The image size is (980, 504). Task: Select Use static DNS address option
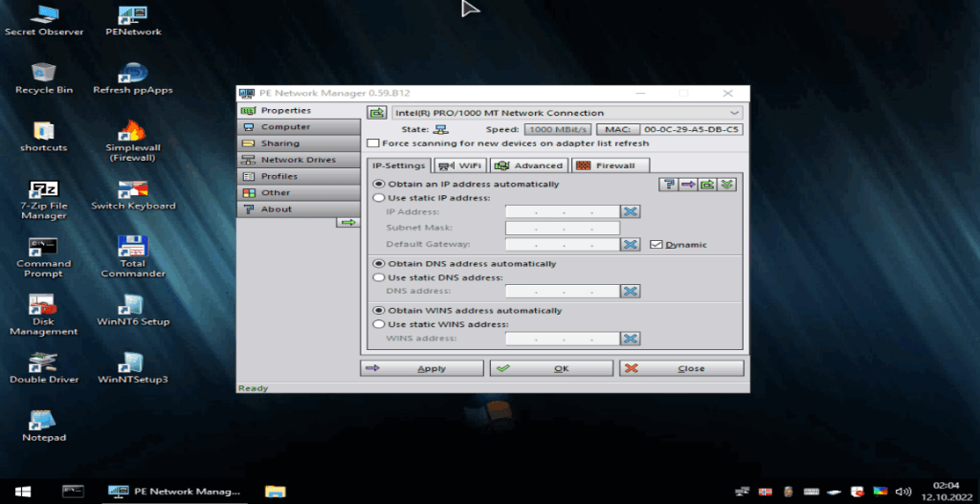379,277
